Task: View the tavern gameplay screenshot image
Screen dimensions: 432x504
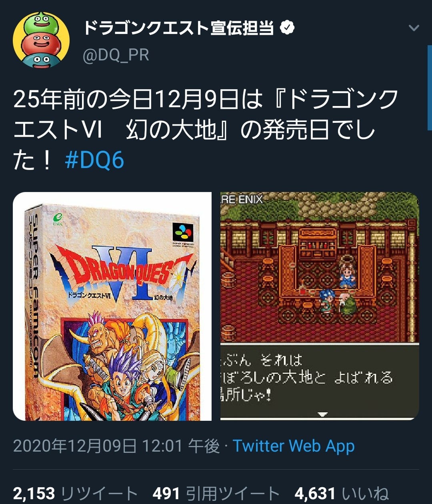Action: 320,306
